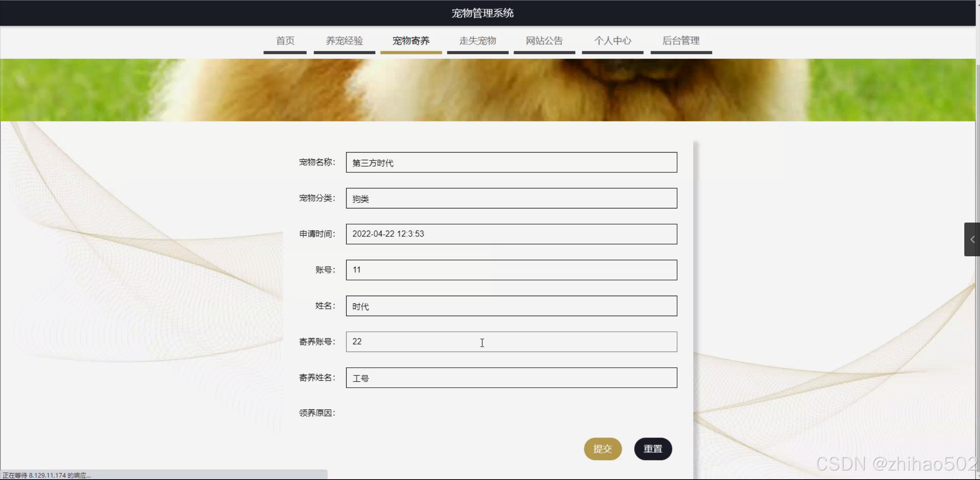Click the 重置 button
This screenshot has width=980, height=480.
click(653, 449)
